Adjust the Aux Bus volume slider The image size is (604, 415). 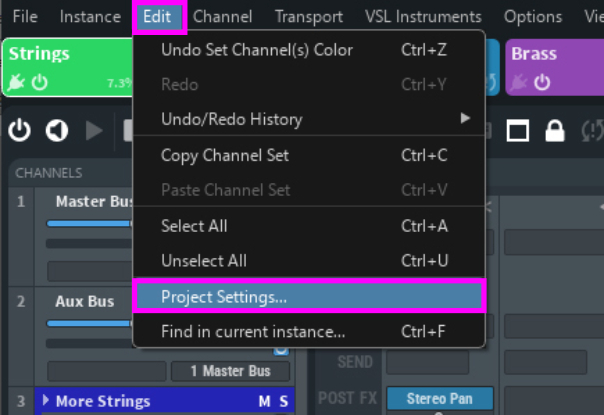[x=90, y=323]
